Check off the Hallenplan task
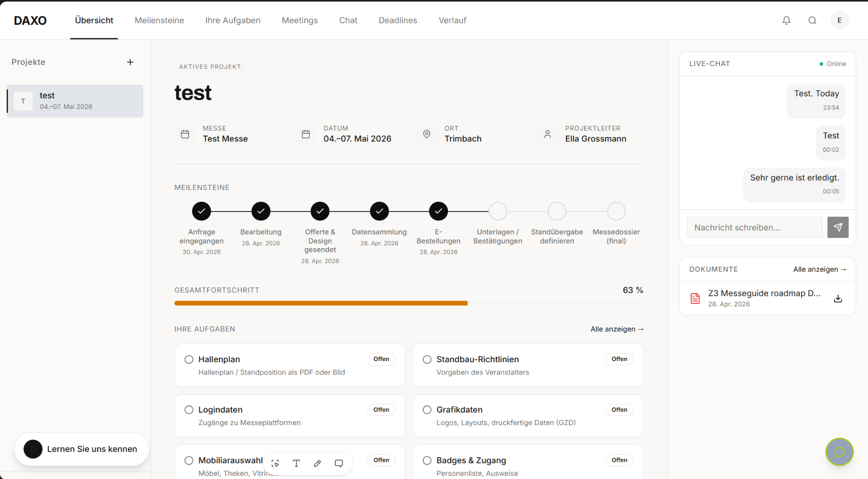The height and width of the screenshot is (479, 868). click(x=189, y=359)
